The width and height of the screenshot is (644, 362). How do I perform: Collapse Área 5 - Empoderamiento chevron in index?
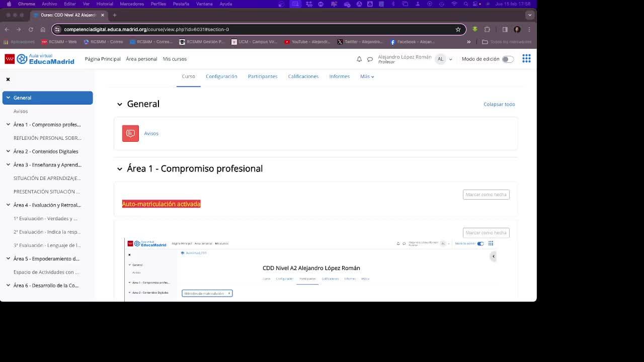(8, 258)
